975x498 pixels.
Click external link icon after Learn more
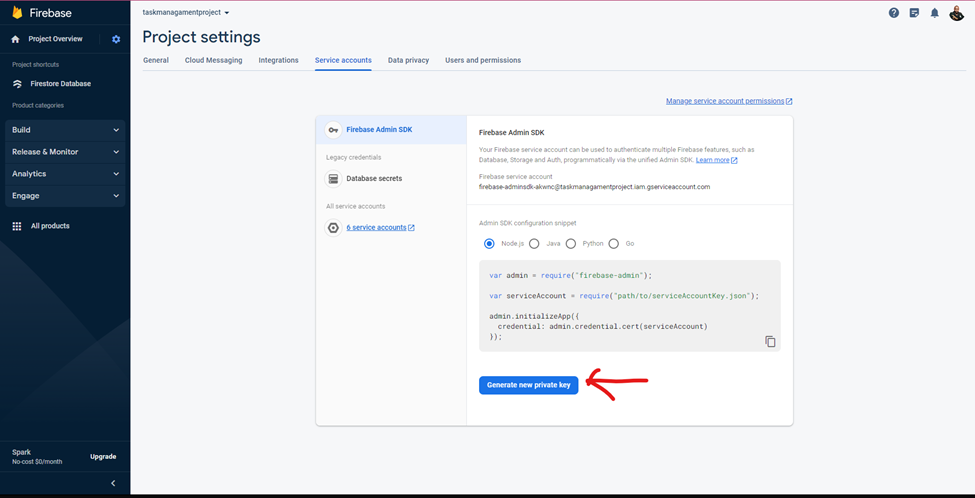coord(734,160)
